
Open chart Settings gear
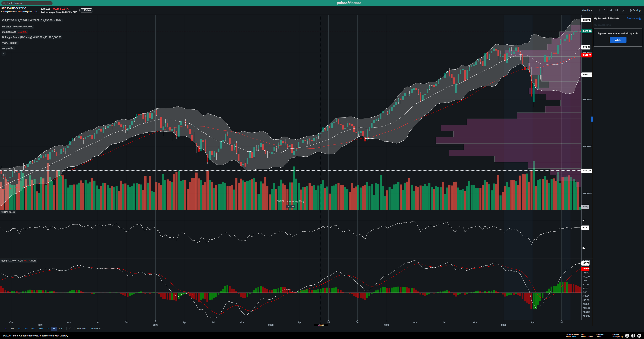click(x=635, y=10)
